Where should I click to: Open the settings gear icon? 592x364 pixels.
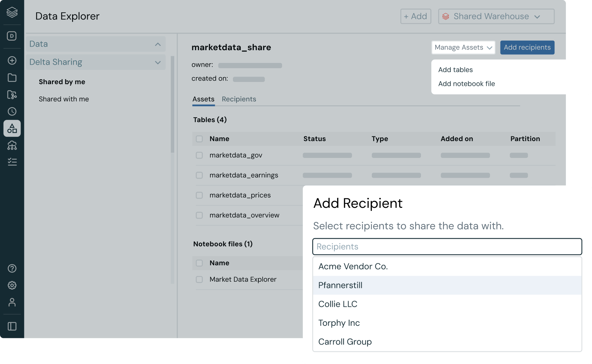tap(12, 285)
